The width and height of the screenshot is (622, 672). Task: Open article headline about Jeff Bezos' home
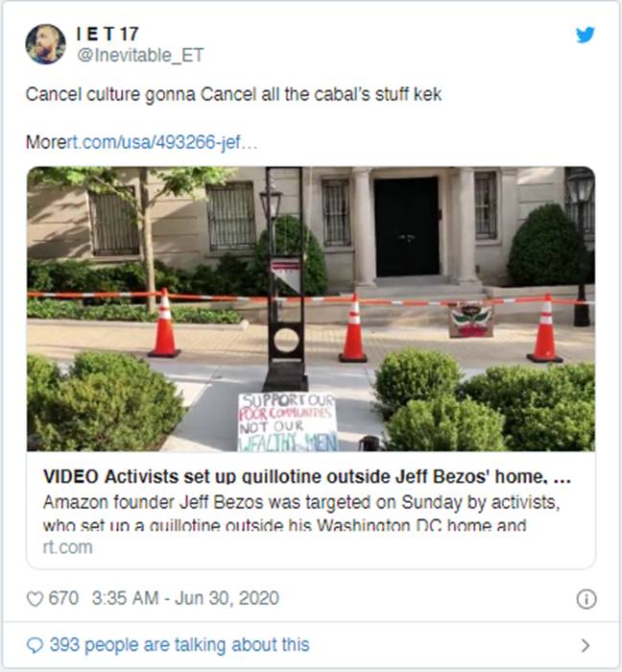pyautogui.click(x=307, y=476)
